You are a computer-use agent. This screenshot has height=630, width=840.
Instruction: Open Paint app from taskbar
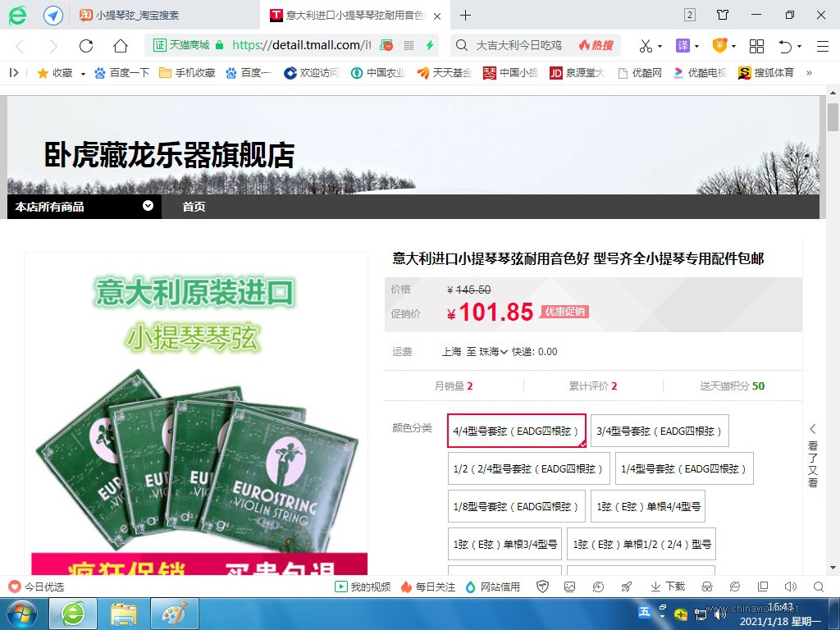[175, 614]
